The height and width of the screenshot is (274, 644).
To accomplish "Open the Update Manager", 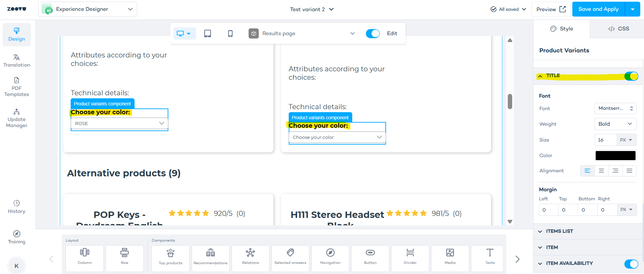I will tap(17, 118).
